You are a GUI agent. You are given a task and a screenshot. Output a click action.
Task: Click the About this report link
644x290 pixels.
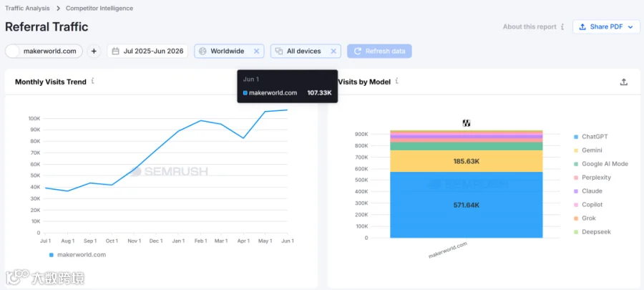pyautogui.click(x=530, y=26)
